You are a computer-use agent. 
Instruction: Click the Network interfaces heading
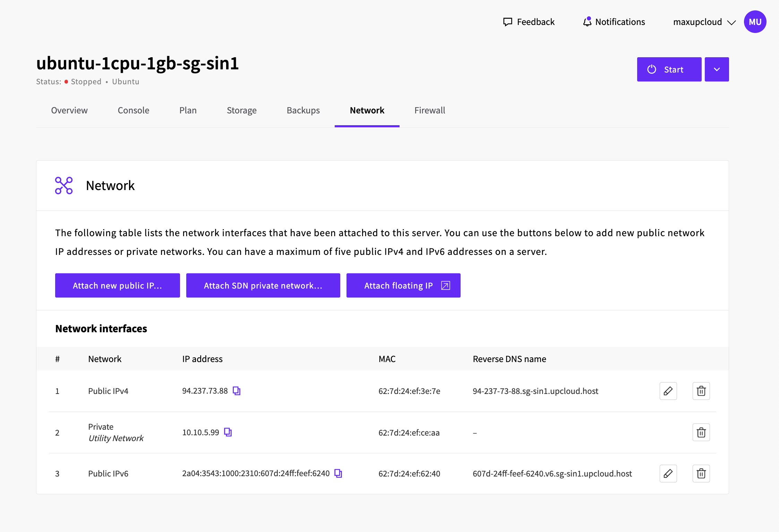(x=101, y=328)
